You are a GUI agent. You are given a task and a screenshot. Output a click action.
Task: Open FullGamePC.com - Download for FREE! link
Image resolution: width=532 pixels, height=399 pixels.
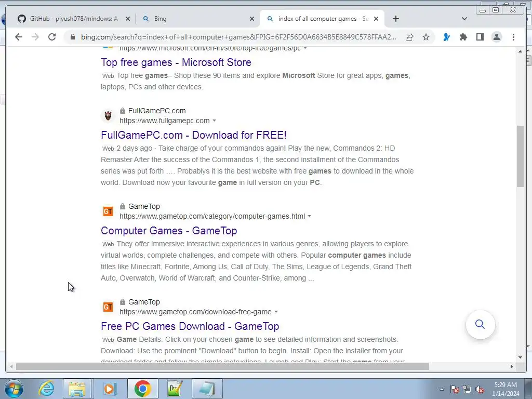click(194, 135)
